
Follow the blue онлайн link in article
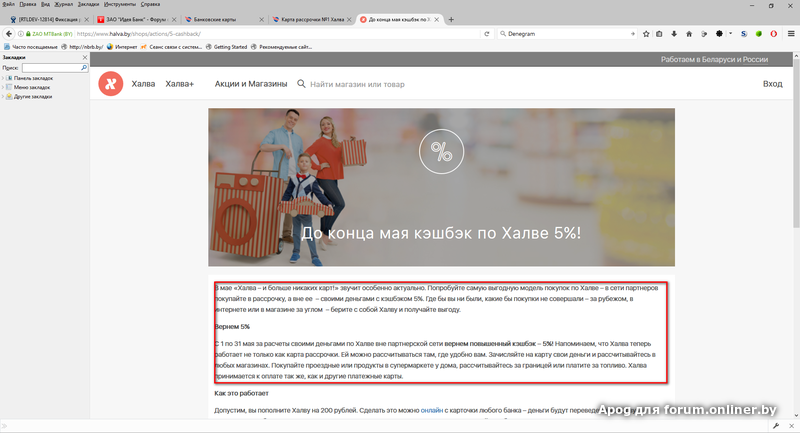[432, 410]
